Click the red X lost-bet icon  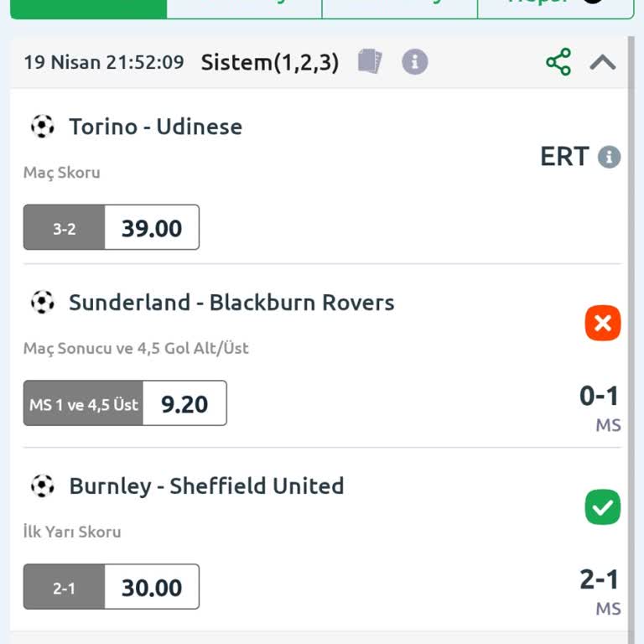click(603, 324)
